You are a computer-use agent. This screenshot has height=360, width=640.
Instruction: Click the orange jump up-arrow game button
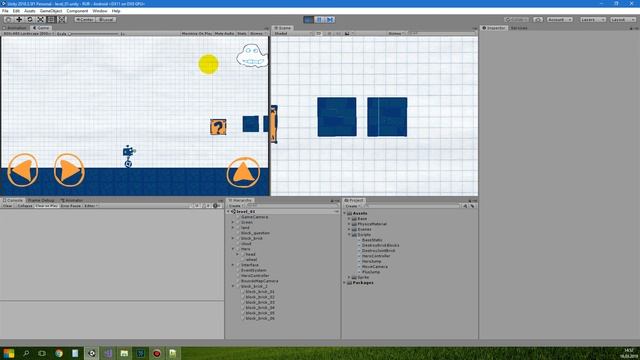click(x=243, y=172)
